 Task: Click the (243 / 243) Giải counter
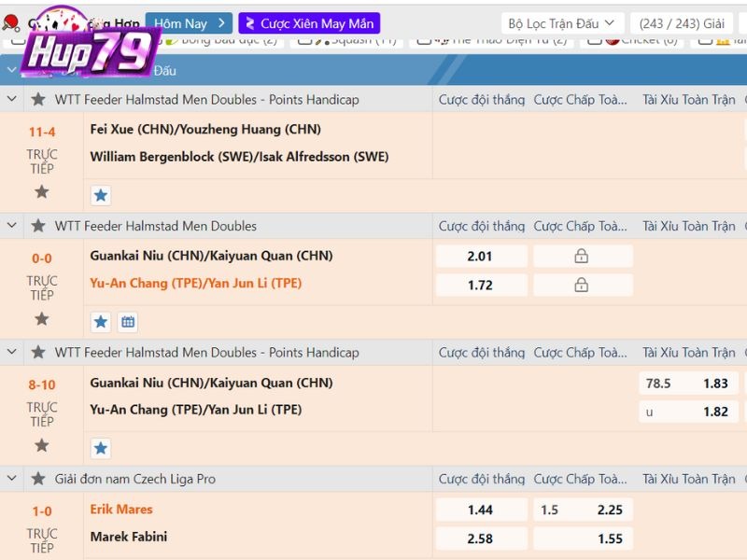682,23
